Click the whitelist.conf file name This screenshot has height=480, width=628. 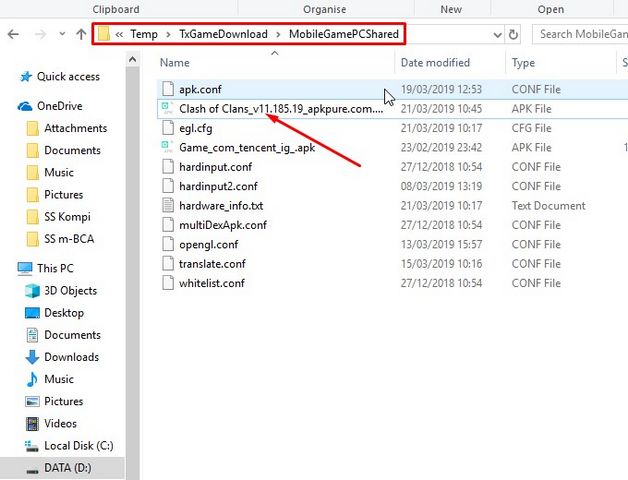(212, 283)
